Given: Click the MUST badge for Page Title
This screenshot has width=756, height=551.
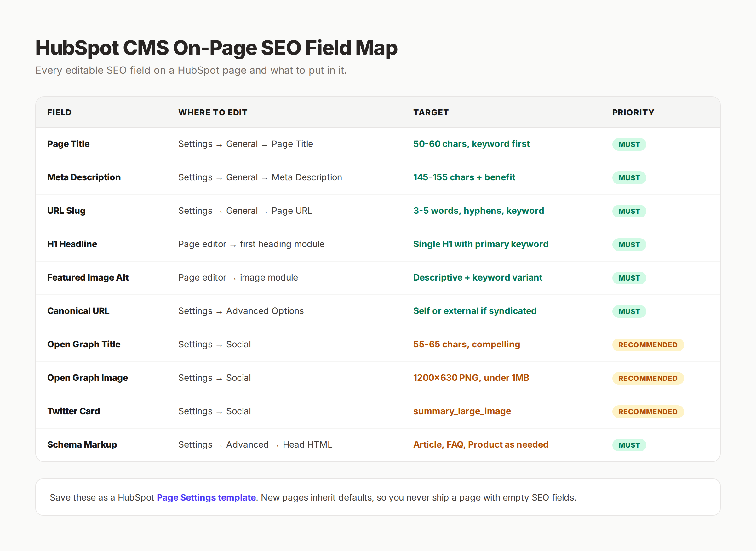Looking at the screenshot, I should click(629, 144).
